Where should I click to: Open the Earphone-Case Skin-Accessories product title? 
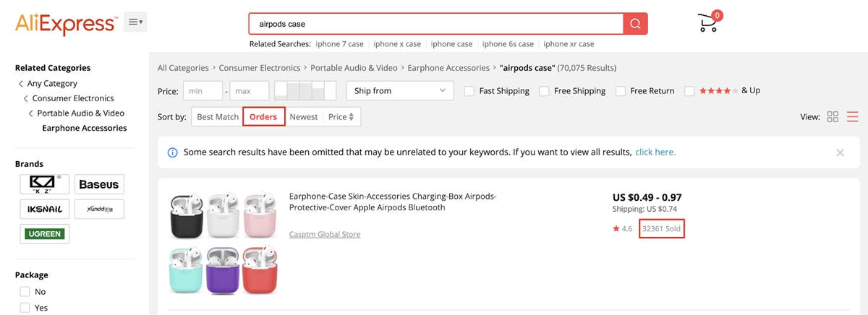(393, 202)
